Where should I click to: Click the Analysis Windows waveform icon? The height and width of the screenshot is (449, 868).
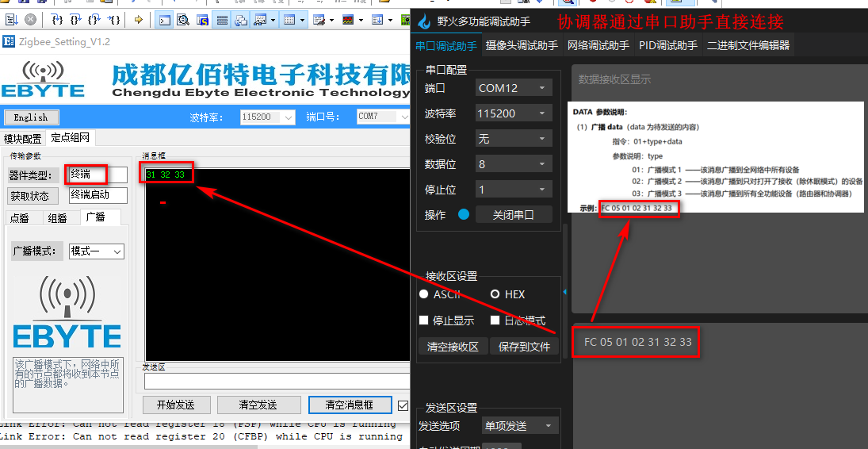click(x=348, y=21)
